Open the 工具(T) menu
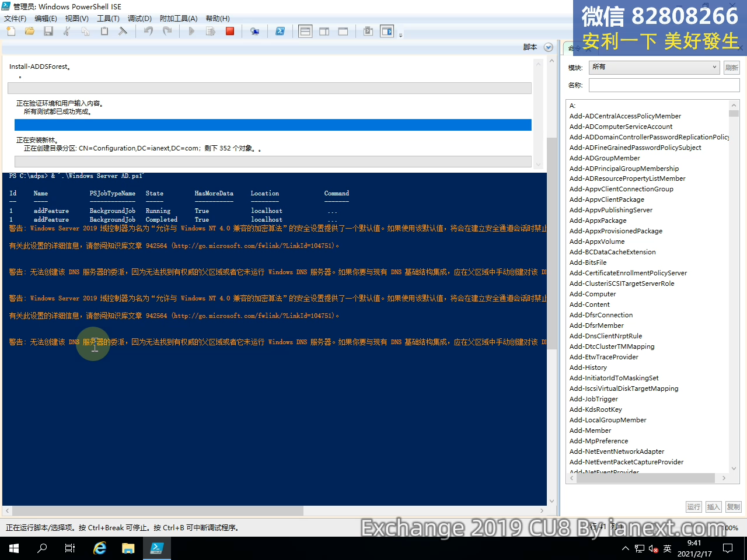The height and width of the screenshot is (560, 747). pyautogui.click(x=108, y=19)
